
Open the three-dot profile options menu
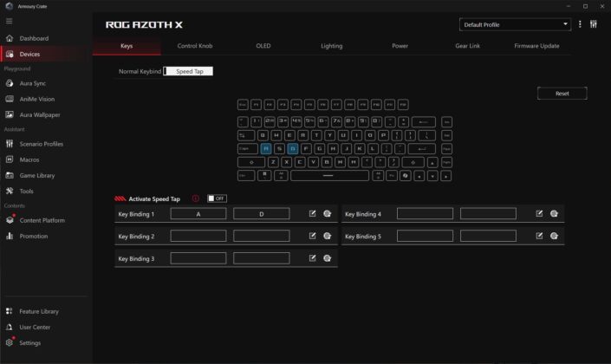(580, 24)
